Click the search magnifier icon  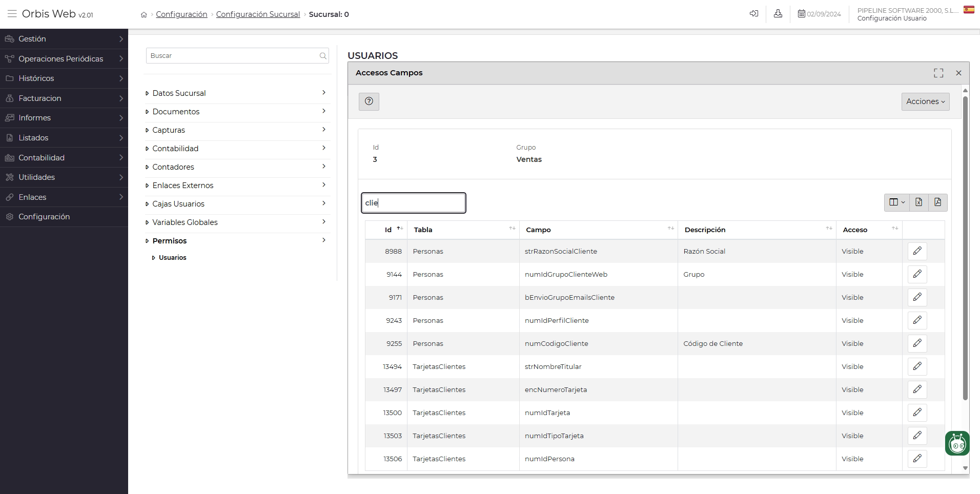coord(323,56)
